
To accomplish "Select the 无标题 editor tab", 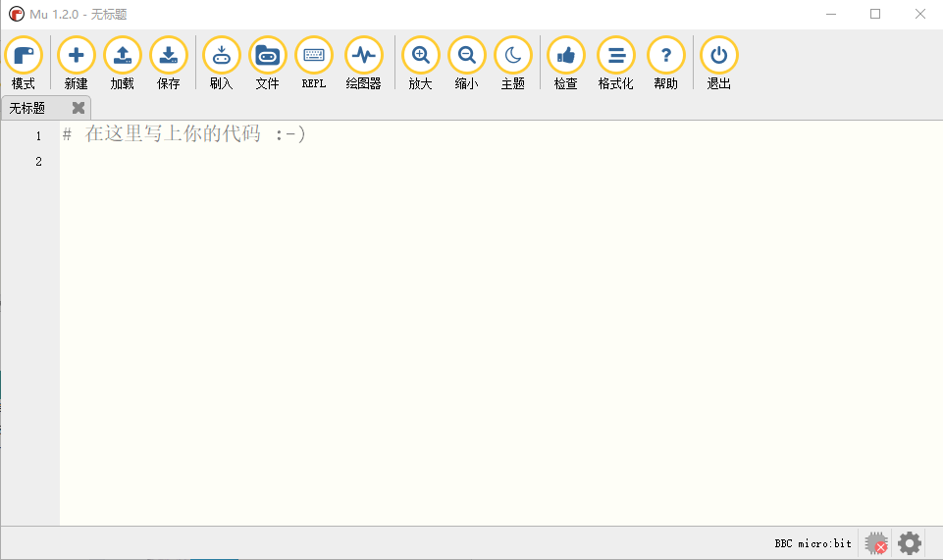I will 46,108.
